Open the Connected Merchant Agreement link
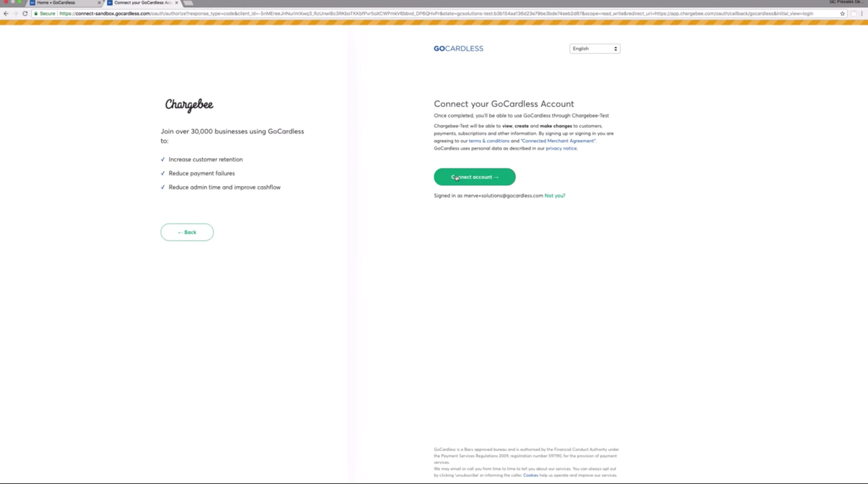This screenshot has height=484, width=868. pos(558,141)
